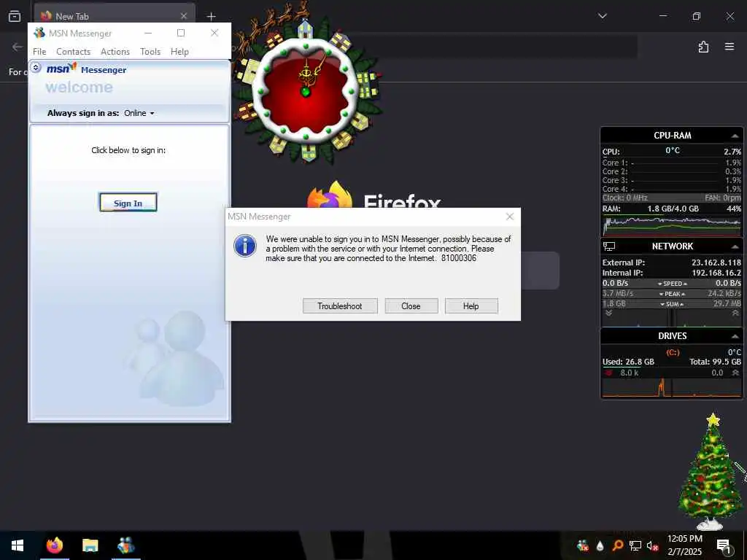747x560 pixels.
Task: Click the red disk read icon in DRIVES
Action: [x=608, y=373]
